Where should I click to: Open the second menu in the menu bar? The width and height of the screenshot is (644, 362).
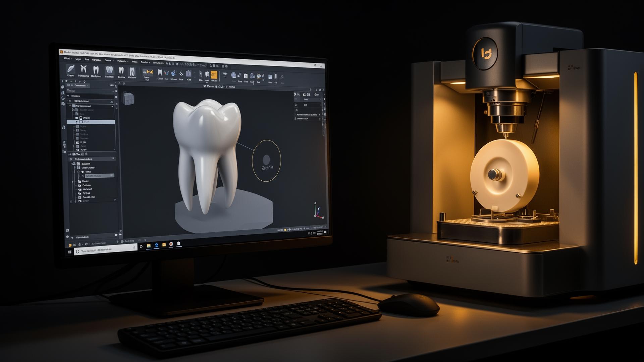pyautogui.click(x=78, y=59)
